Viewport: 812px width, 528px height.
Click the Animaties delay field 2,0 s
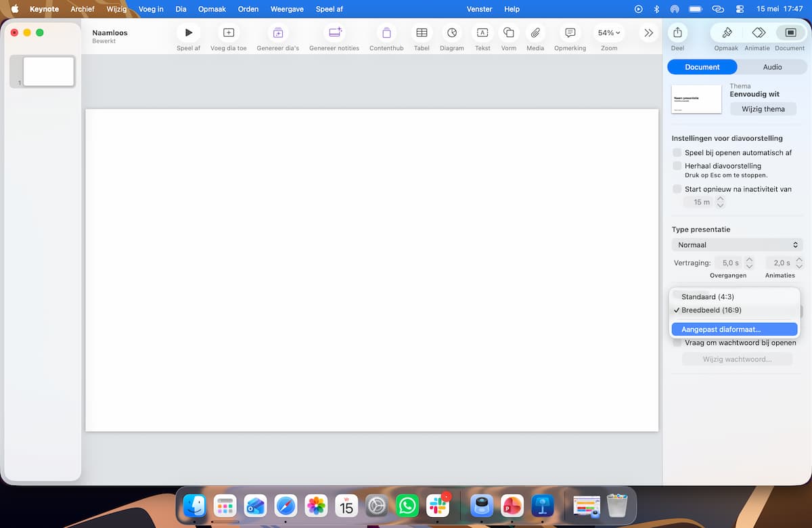pyautogui.click(x=780, y=263)
